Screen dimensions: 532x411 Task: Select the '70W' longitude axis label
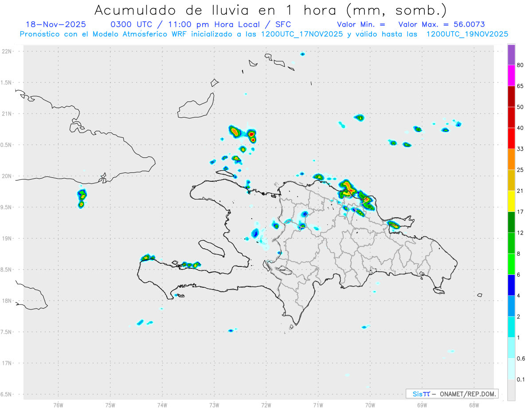(370, 404)
